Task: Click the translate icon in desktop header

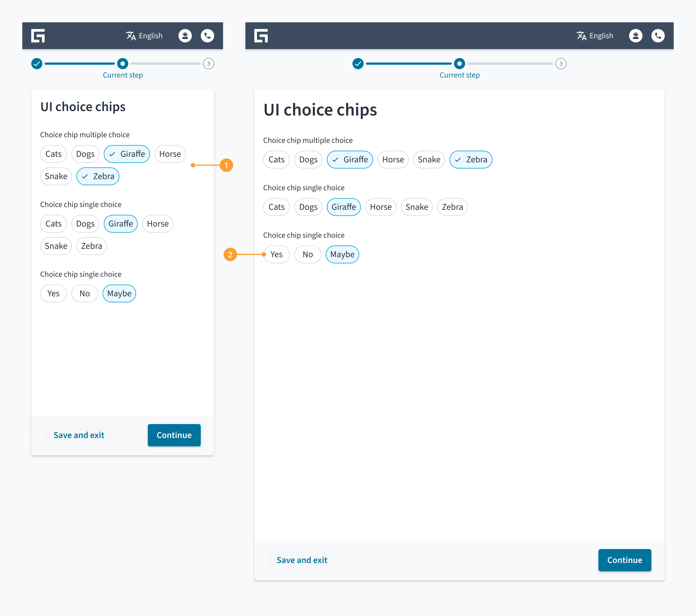Action: click(x=581, y=36)
